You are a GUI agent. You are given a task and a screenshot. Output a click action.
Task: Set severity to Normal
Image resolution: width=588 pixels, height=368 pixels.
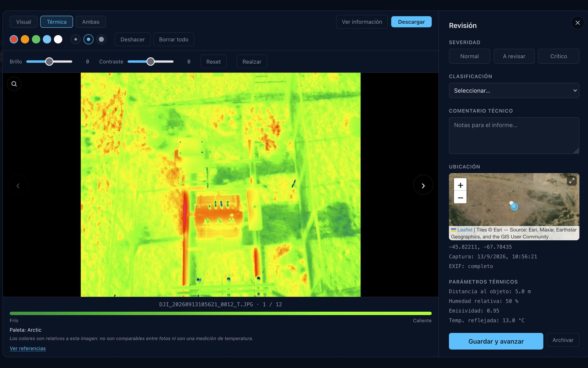point(469,56)
